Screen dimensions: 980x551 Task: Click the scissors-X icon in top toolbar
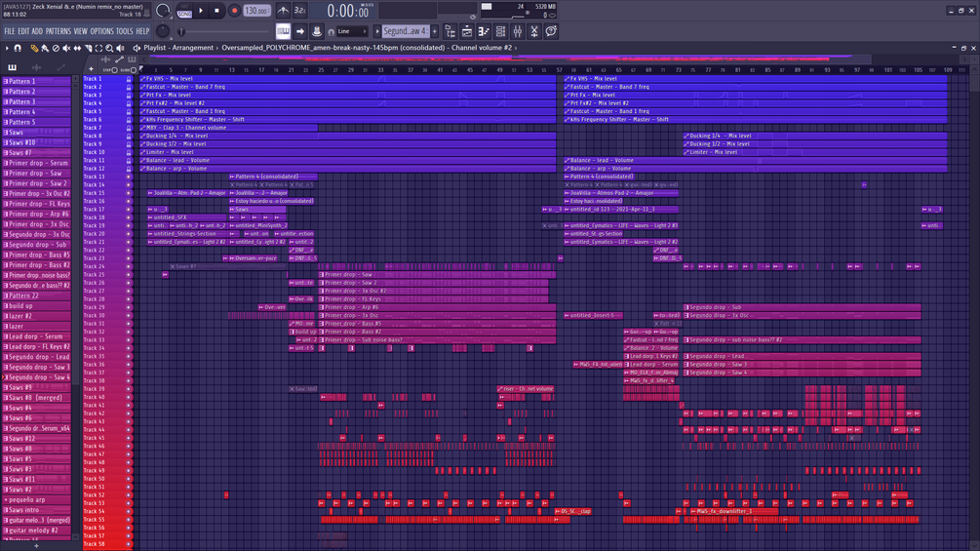(534, 31)
